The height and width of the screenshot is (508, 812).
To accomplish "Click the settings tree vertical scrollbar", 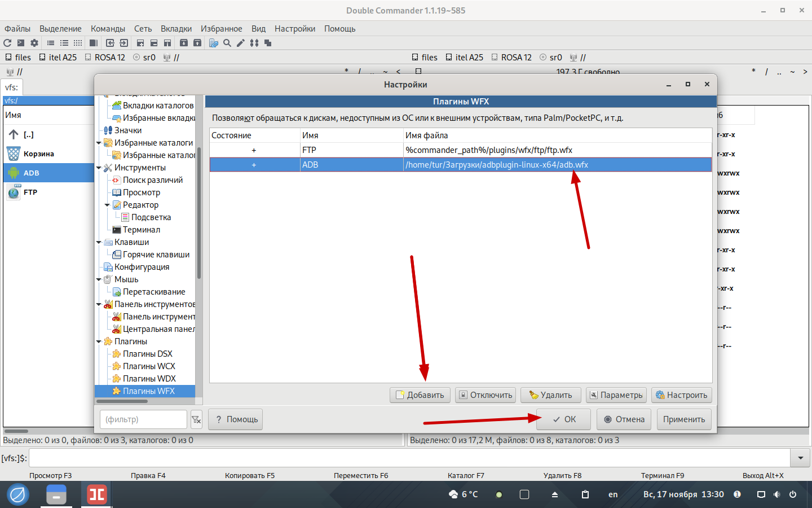I will (198, 212).
